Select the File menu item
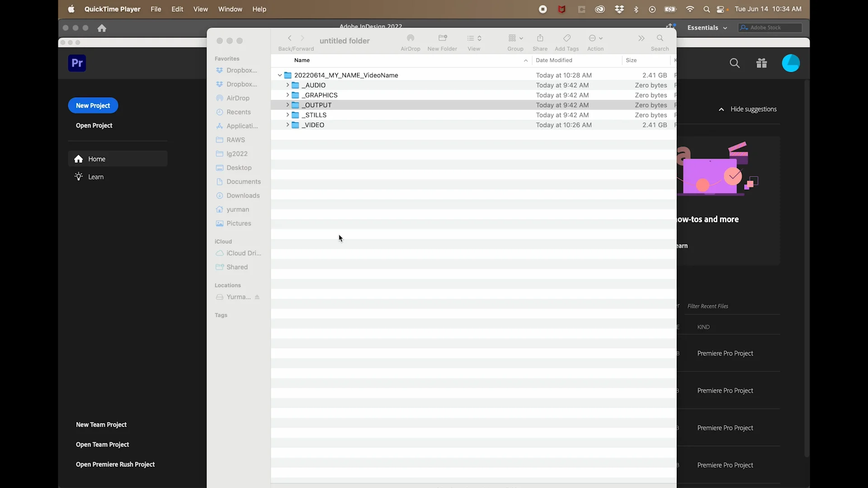 [x=156, y=9]
